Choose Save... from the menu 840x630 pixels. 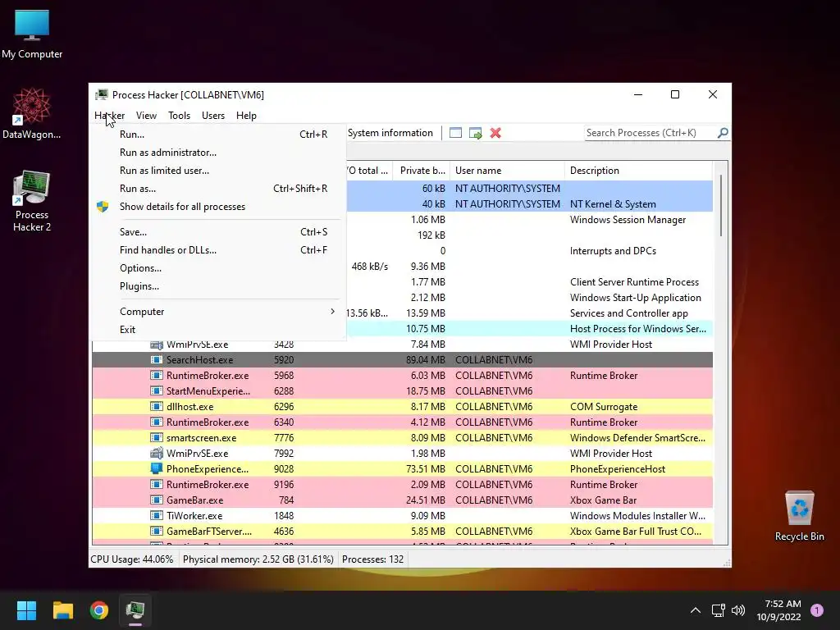(x=219, y=232)
